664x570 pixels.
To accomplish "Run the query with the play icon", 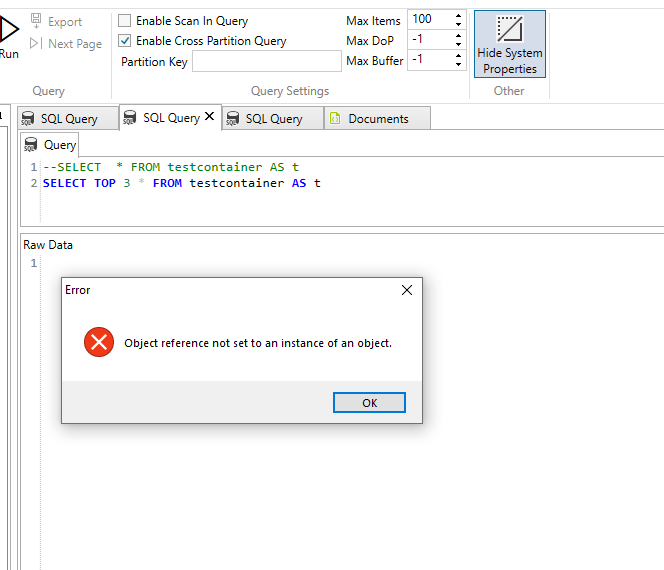I will coord(9,29).
